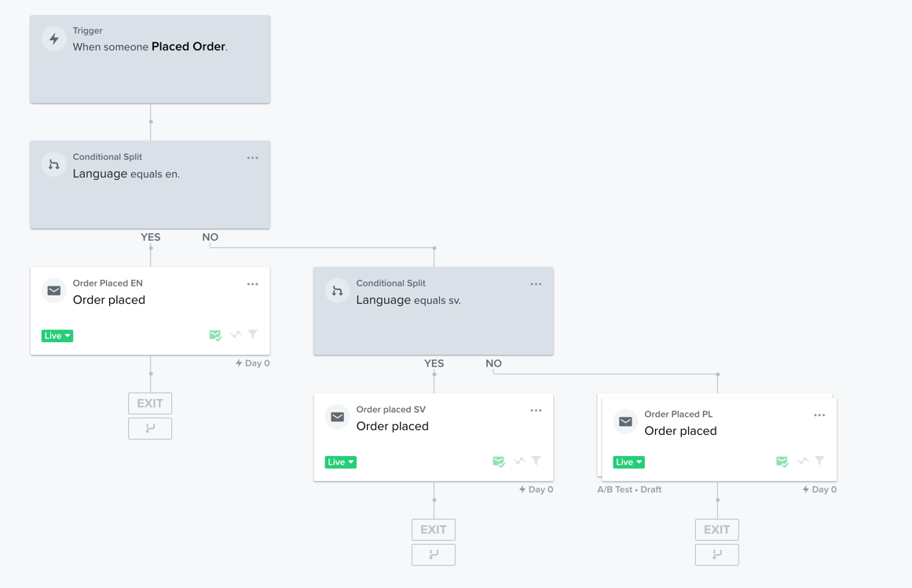Open the Live status dropdown on Order placed SV
This screenshot has height=588, width=912.
(x=340, y=462)
